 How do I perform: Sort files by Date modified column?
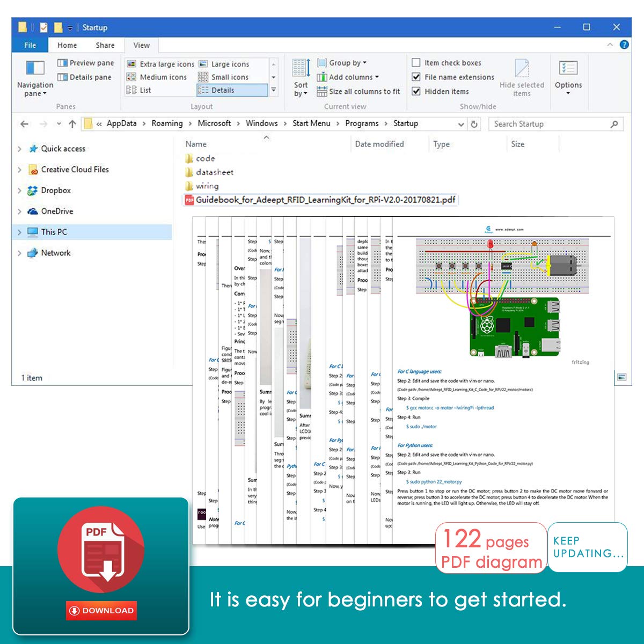(379, 144)
